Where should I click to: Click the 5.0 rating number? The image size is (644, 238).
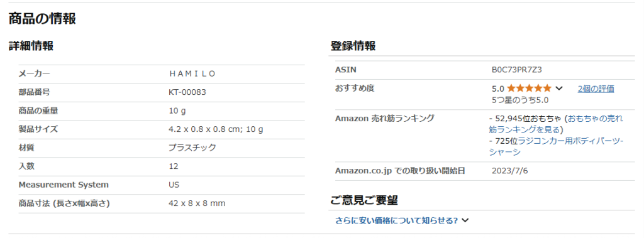498,89
